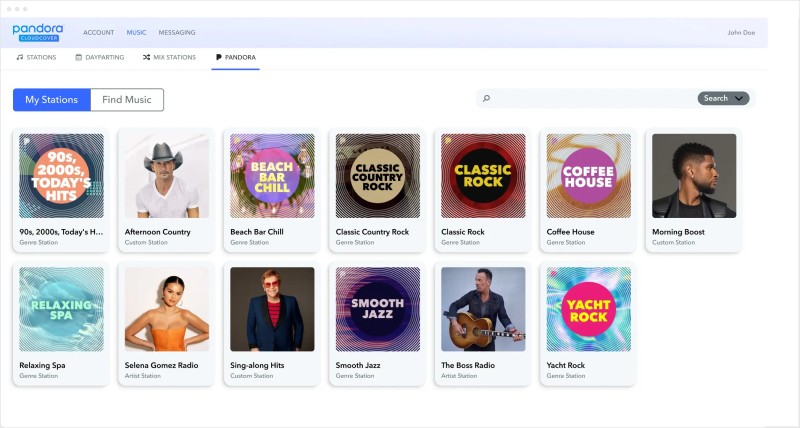Click the 'Relaxing Spa' title text

42,365
